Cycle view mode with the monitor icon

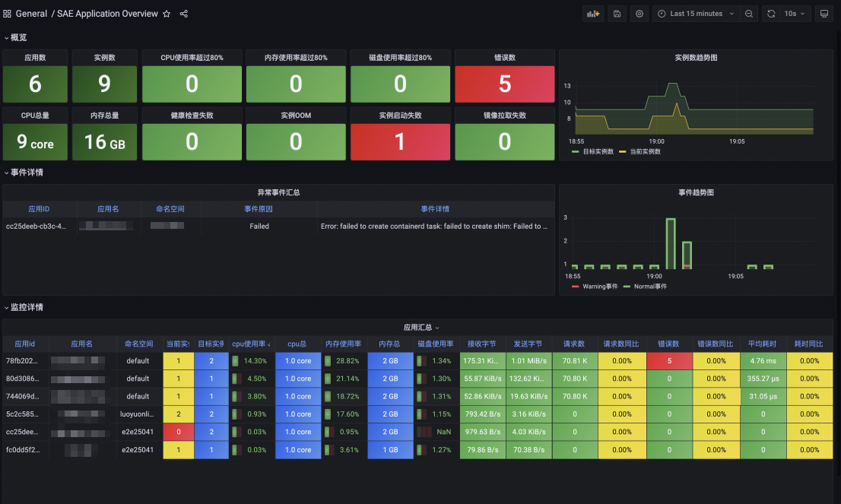pos(824,14)
